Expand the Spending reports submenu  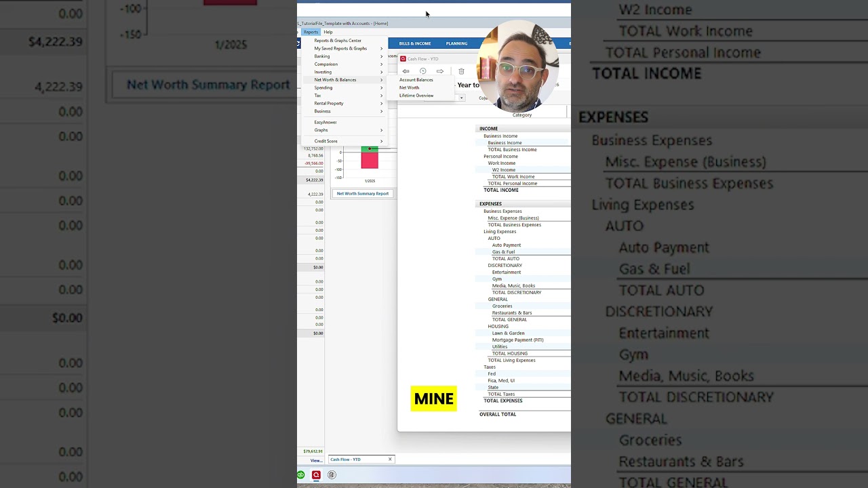(x=344, y=87)
